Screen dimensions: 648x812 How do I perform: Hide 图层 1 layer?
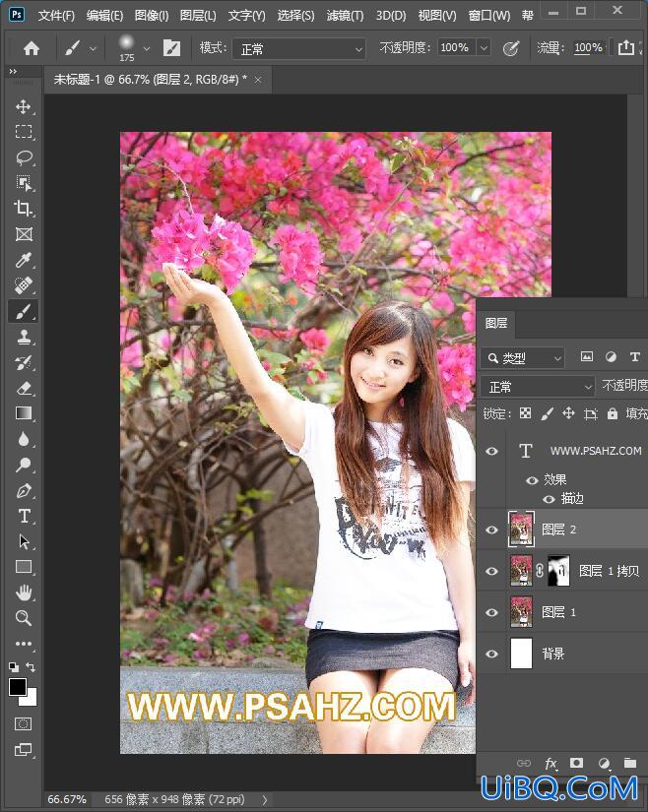(491, 612)
